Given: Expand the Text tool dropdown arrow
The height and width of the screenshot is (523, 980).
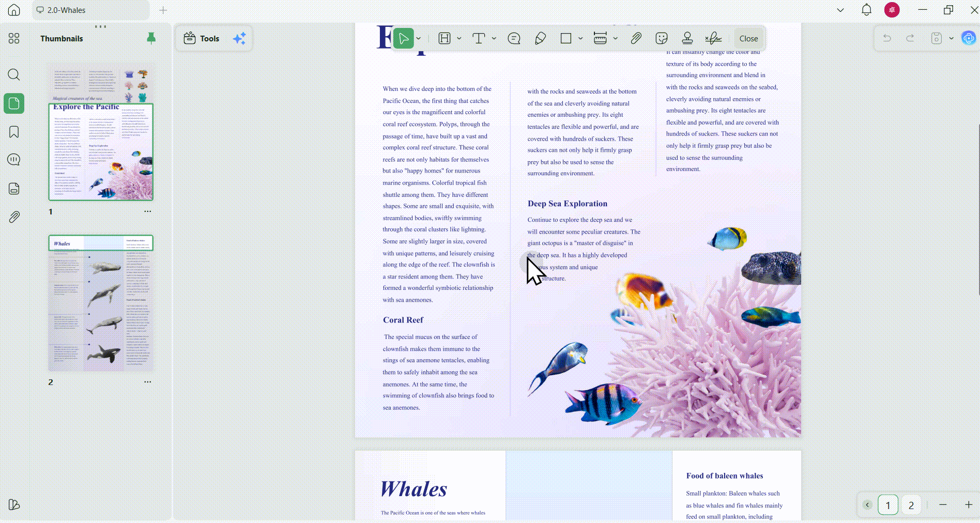Looking at the screenshot, I should pyautogui.click(x=494, y=38).
